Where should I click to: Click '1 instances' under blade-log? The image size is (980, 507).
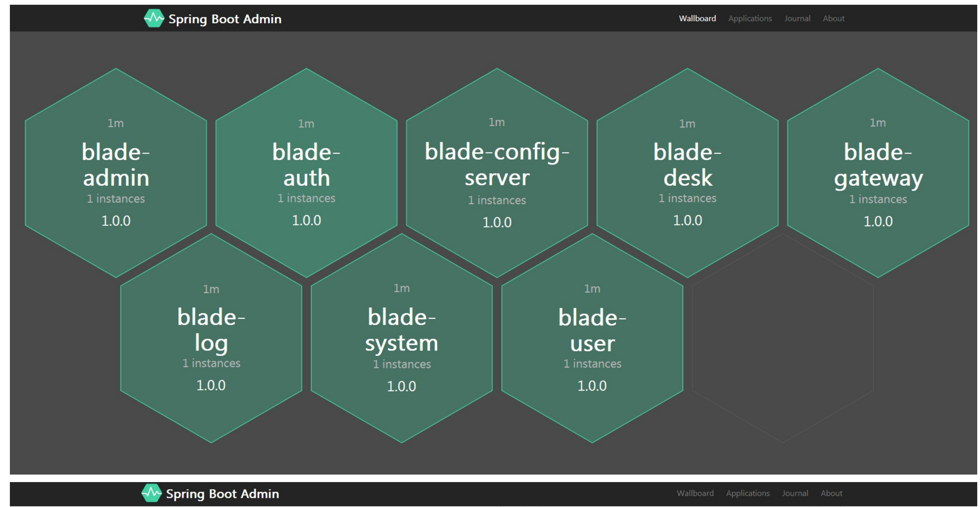coord(211,363)
